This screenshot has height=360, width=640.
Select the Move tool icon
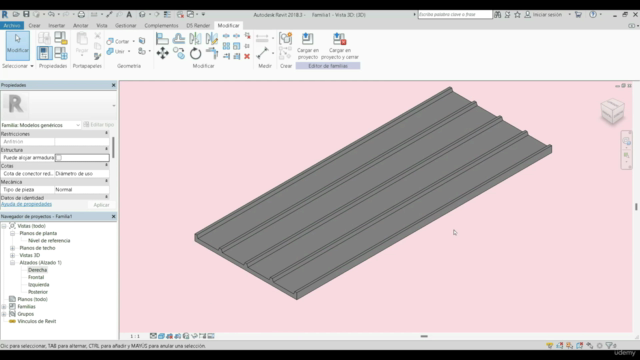pyautogui.click(x=162, y=53)
